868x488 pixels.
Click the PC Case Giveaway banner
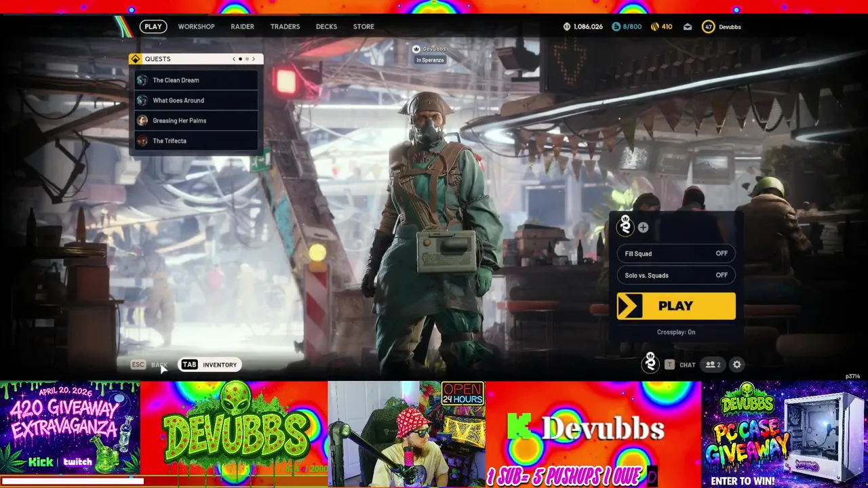click(785, 434)
